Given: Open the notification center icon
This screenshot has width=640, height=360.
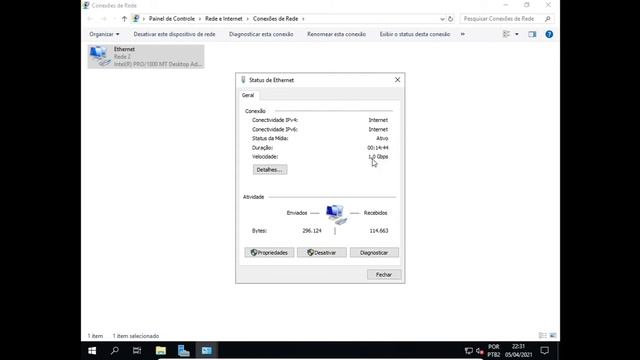Looking at the screenshot, I should click(x=544, y=351).
